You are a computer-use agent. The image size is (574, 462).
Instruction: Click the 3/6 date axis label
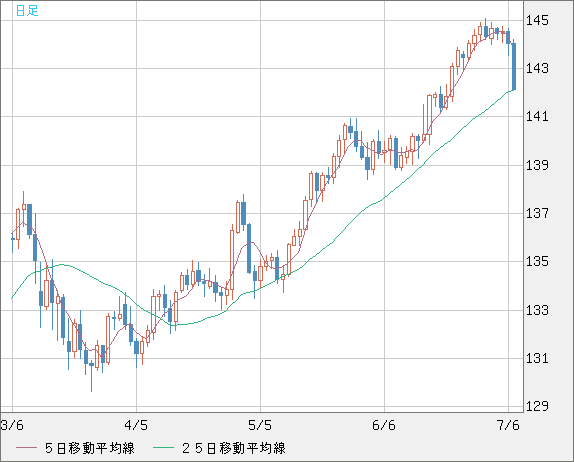pos(12,425)
